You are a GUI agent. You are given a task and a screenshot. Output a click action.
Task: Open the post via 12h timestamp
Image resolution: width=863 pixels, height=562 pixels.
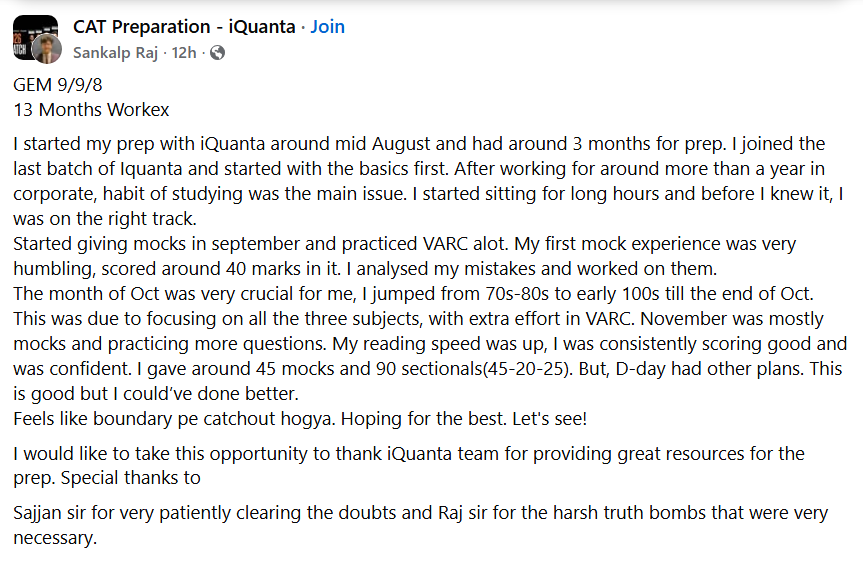tap(184, 52)
